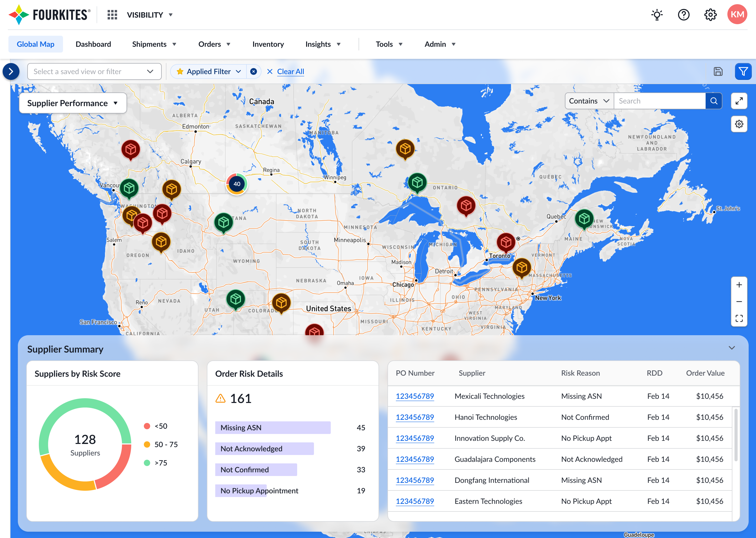756x538 pixels.
Task: Open PO link for Mexicali Technologies
Action: point(415,396)
